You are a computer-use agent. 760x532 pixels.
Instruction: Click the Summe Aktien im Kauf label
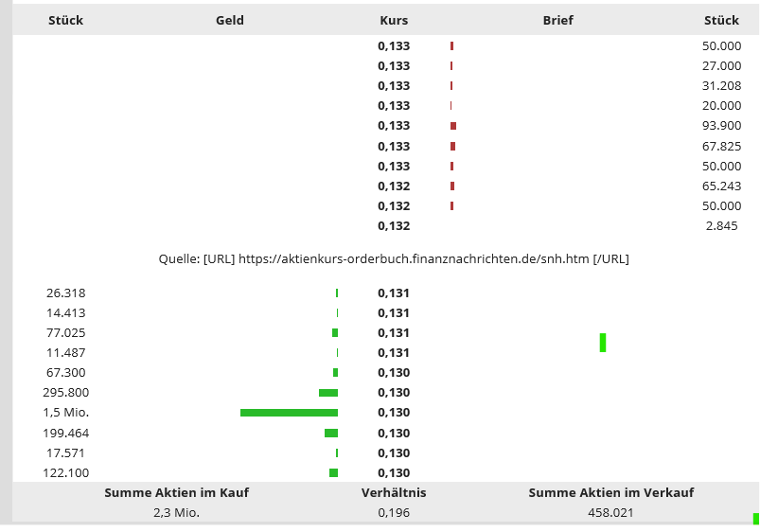176,492
